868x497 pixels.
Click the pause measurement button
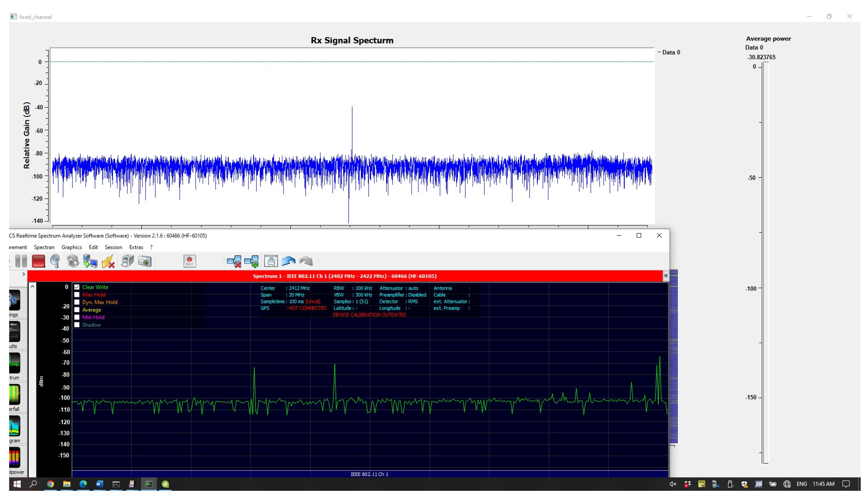(21, 261)
